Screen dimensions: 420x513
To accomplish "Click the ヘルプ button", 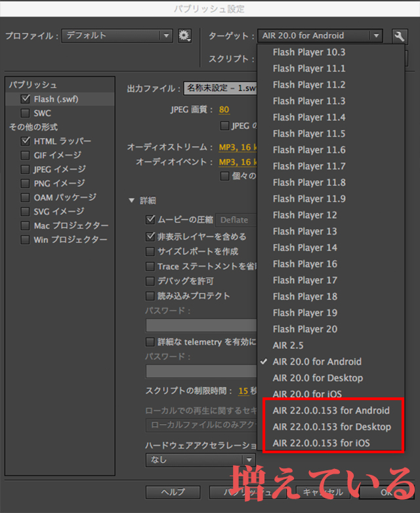I will (x=173, y=492).
